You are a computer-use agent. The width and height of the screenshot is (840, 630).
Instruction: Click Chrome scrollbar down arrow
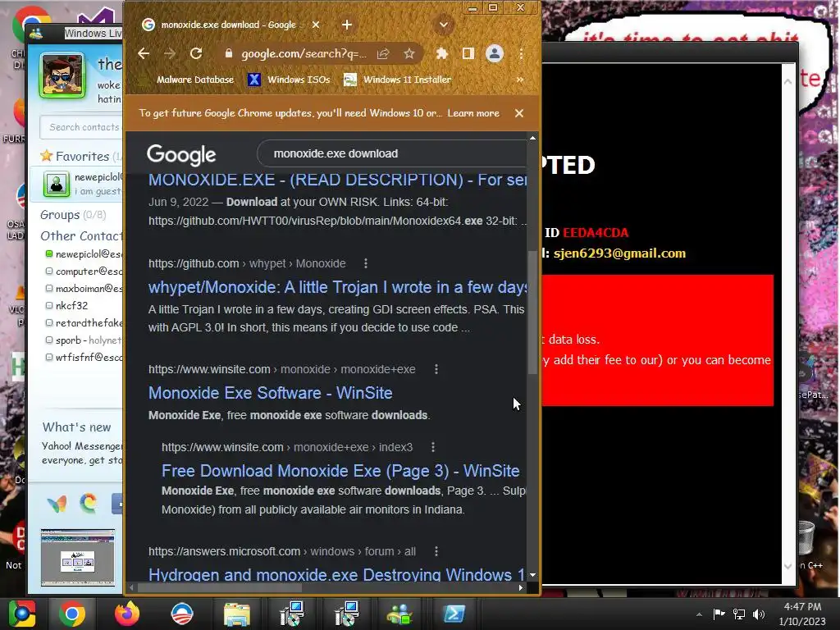(532, 575)
